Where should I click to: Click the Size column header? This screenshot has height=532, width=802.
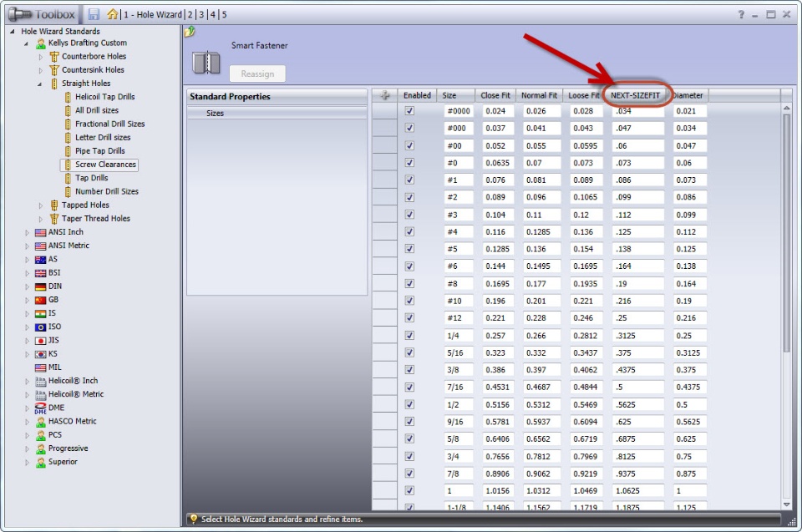(x=456, y=95)
